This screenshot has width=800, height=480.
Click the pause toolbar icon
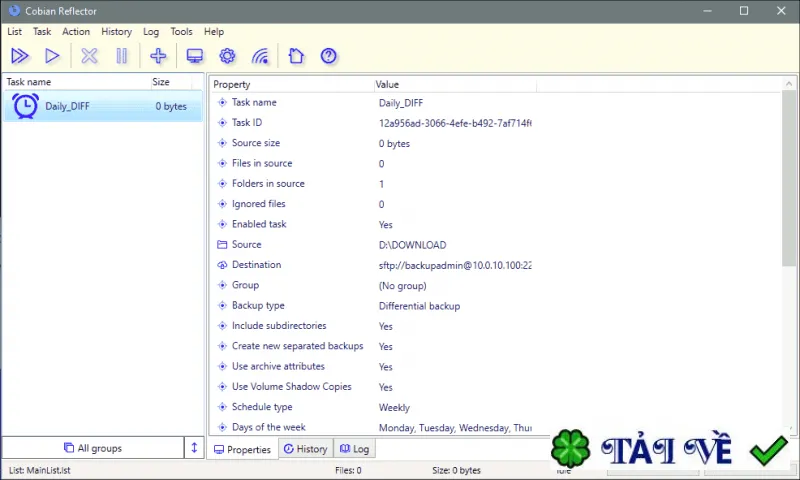coord(121,56)
